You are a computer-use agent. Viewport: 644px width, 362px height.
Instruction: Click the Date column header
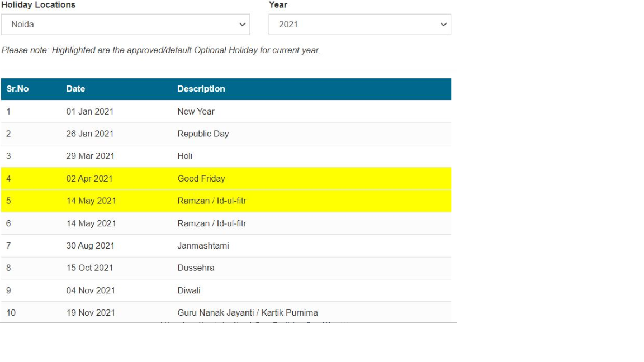pos(75,89)
